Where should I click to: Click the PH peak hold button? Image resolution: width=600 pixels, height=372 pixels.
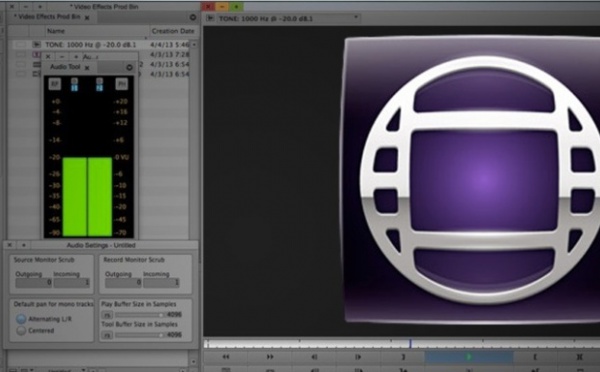[x=122, y=84]
